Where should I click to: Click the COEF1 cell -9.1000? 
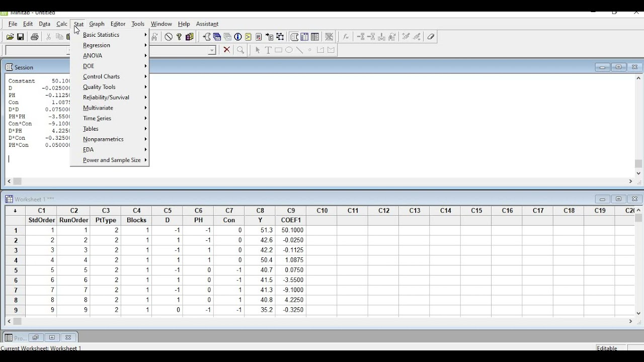[291, 290]
